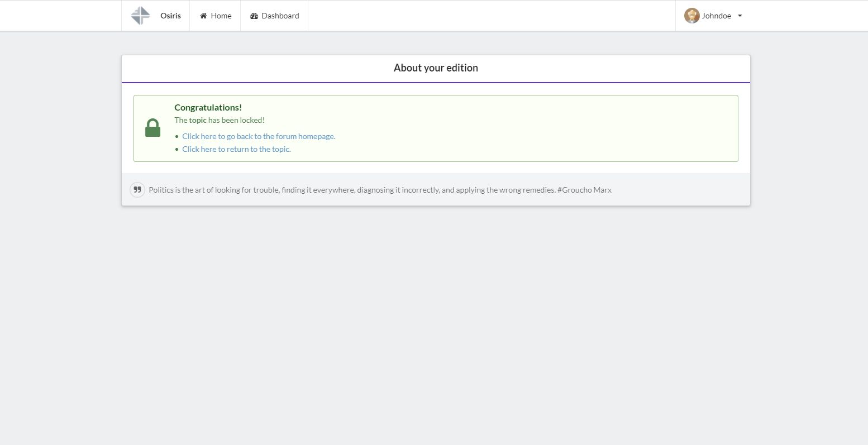Follow the return to the topic link
Viewport: 868px width, 445px height.
[236, 149]
